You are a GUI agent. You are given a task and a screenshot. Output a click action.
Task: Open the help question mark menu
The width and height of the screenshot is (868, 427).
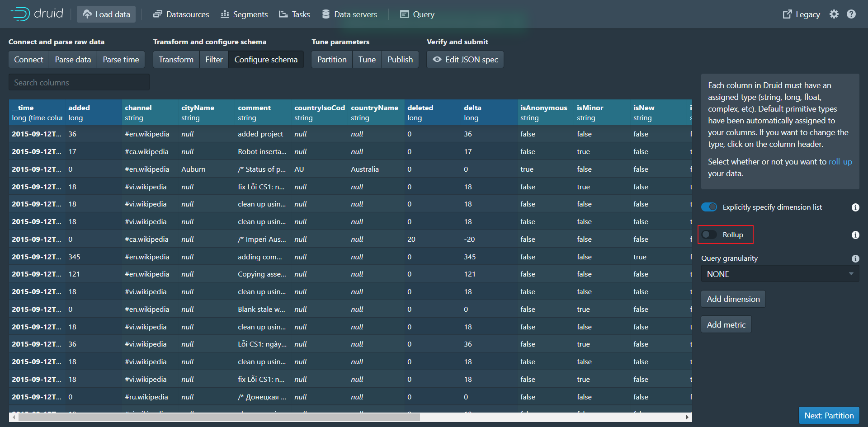[x=851, y=14]
